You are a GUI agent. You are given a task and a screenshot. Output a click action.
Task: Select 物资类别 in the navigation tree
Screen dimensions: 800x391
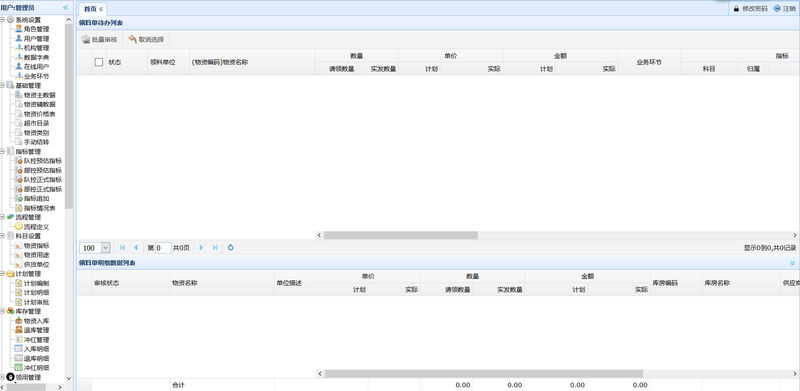(x=37, y=133)
